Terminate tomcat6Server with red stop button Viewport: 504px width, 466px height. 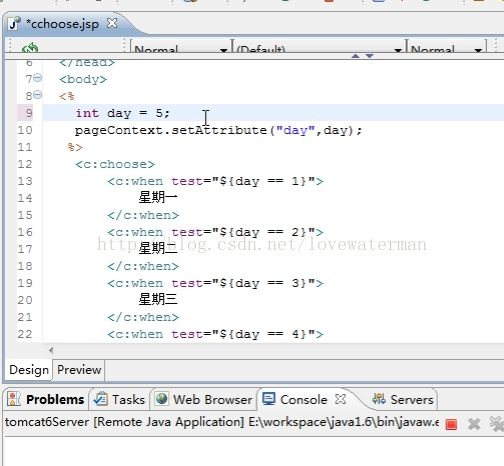point(451,424)
